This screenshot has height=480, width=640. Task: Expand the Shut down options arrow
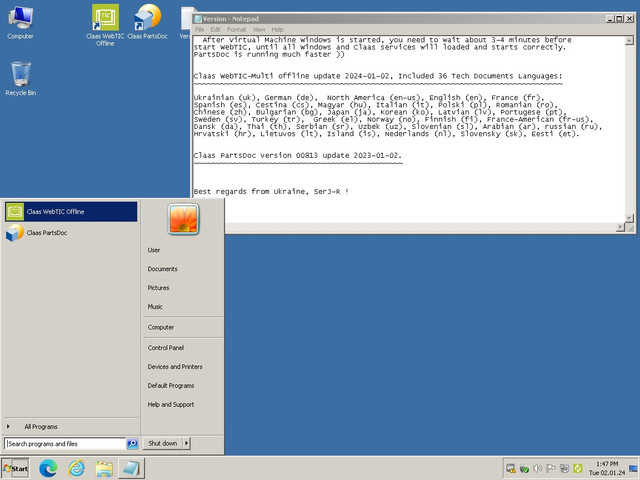coord(187,443)
